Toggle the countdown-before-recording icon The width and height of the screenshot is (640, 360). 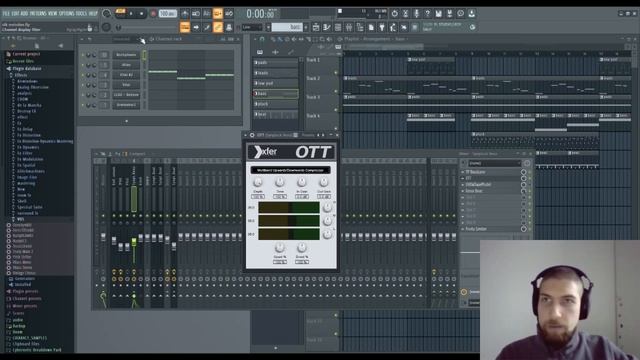[207, 13]
